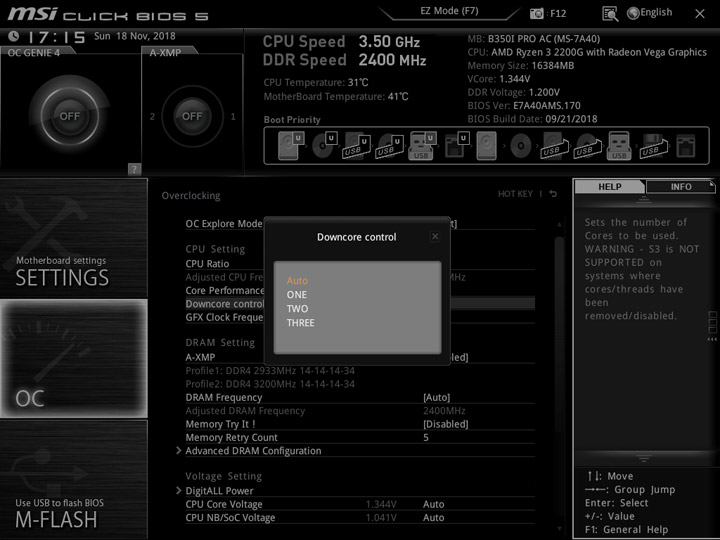
Task: Select the legacy hard disk boot icon
Action: 486,146
